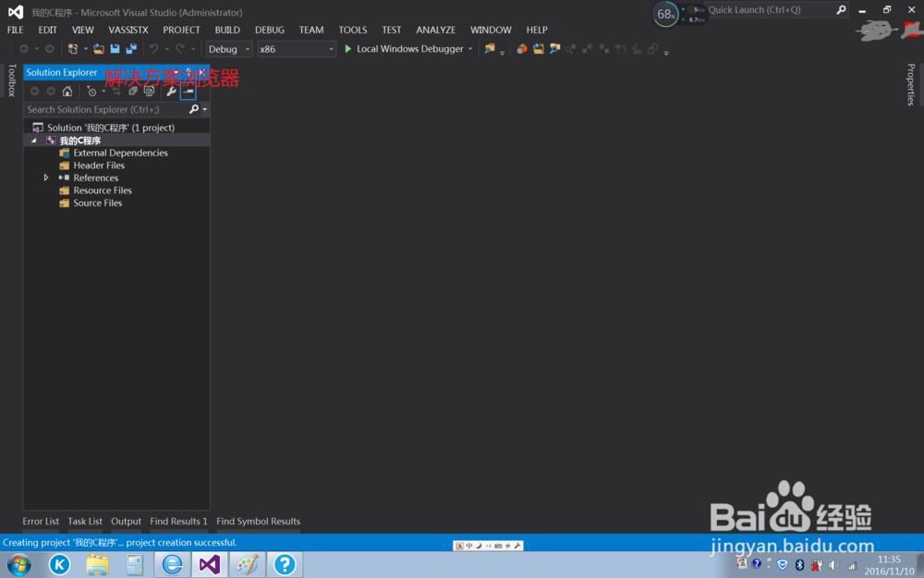This screenshot has width=924, height=578.
Task: Switch to the Output tab
Action: coord(126,522)
